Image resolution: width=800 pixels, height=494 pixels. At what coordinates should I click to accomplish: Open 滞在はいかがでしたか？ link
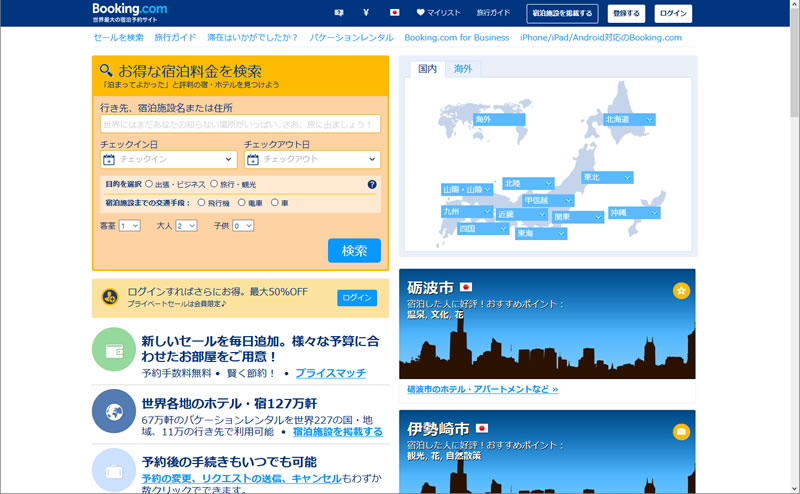click(x=253, y=37)
